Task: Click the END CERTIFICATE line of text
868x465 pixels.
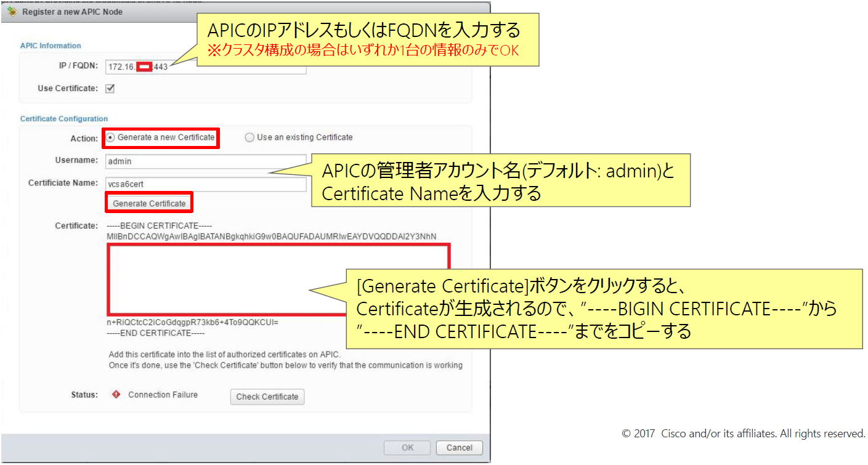Action: pyautogui.click(x=156, y=333)
